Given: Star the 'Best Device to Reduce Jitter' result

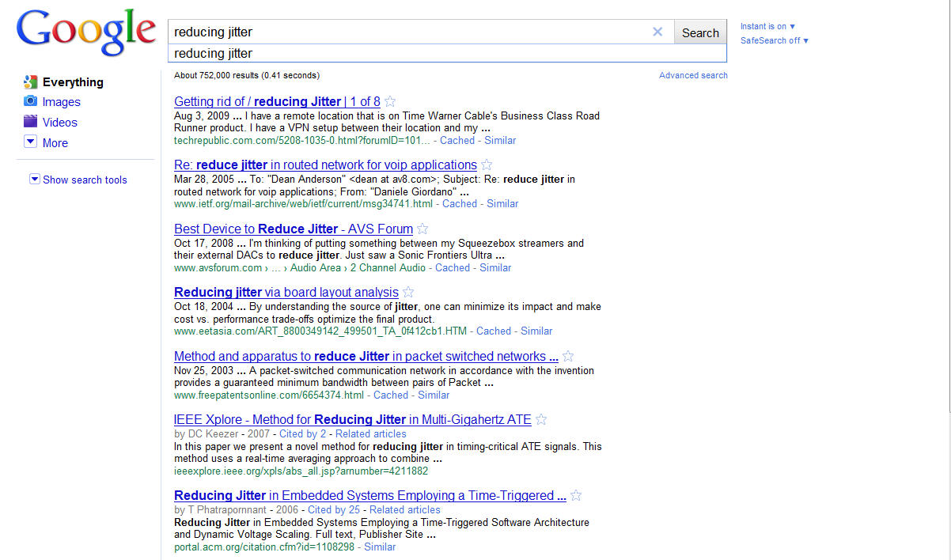Looking at the screenshot, I should [x=422, y=229].
